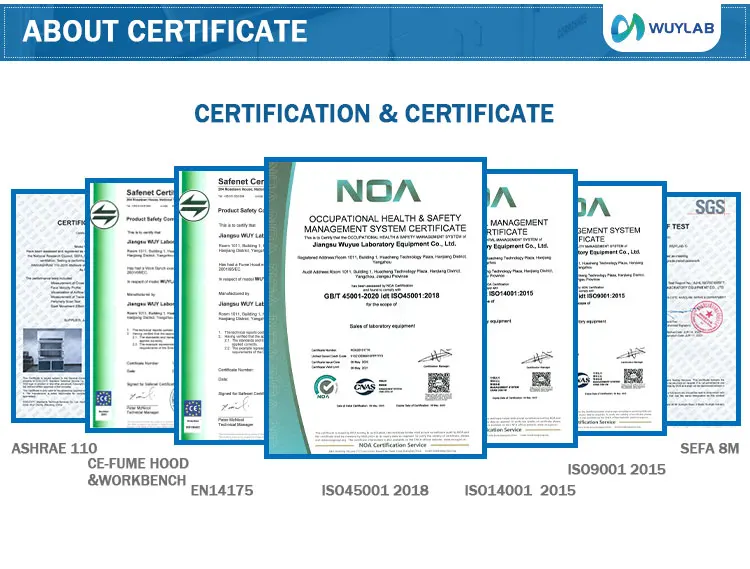750x569 pixels.
Task: Open the CE fume hood Safenet certificate
Action: (131, 305)
